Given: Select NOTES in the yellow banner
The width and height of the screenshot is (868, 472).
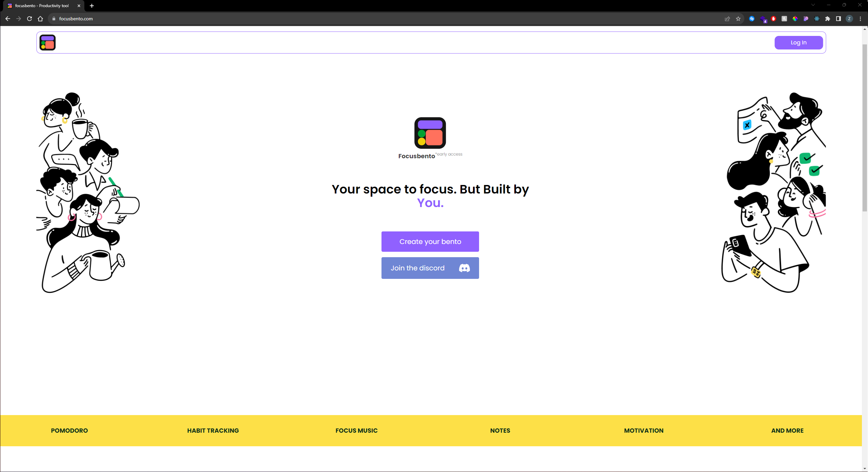Looking at the screenshot, I should pyautogui.click(x=500, y=431).
